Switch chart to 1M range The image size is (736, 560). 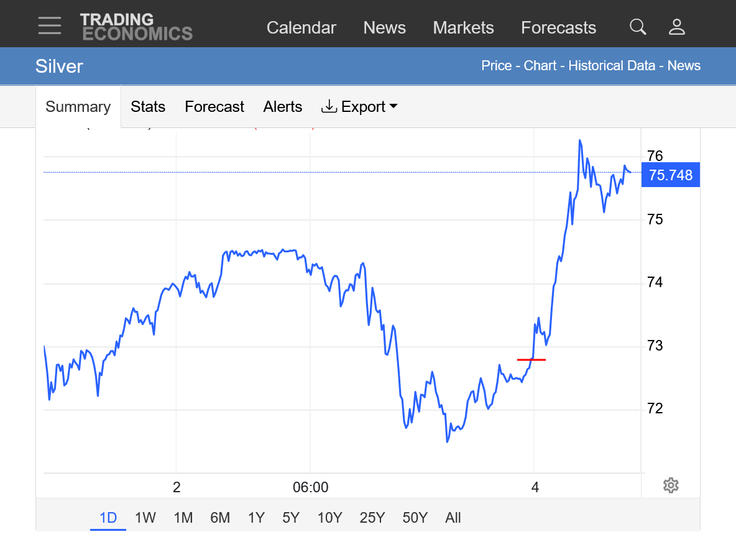(183, 518)
